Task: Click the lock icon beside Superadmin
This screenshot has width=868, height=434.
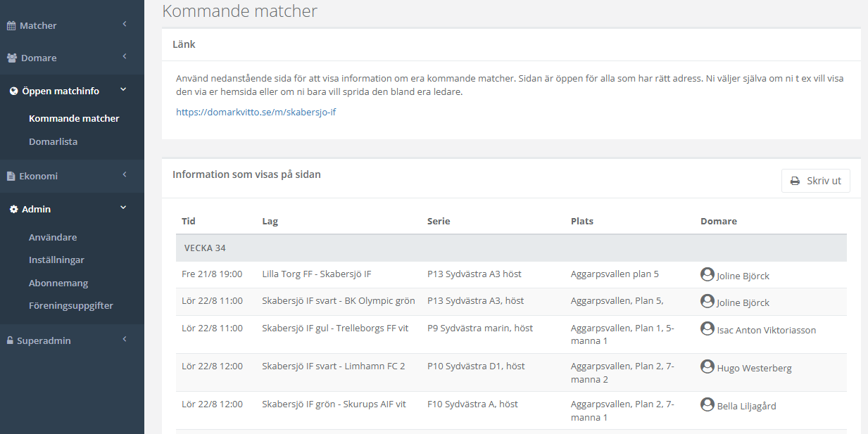Action: coord(10,340)
